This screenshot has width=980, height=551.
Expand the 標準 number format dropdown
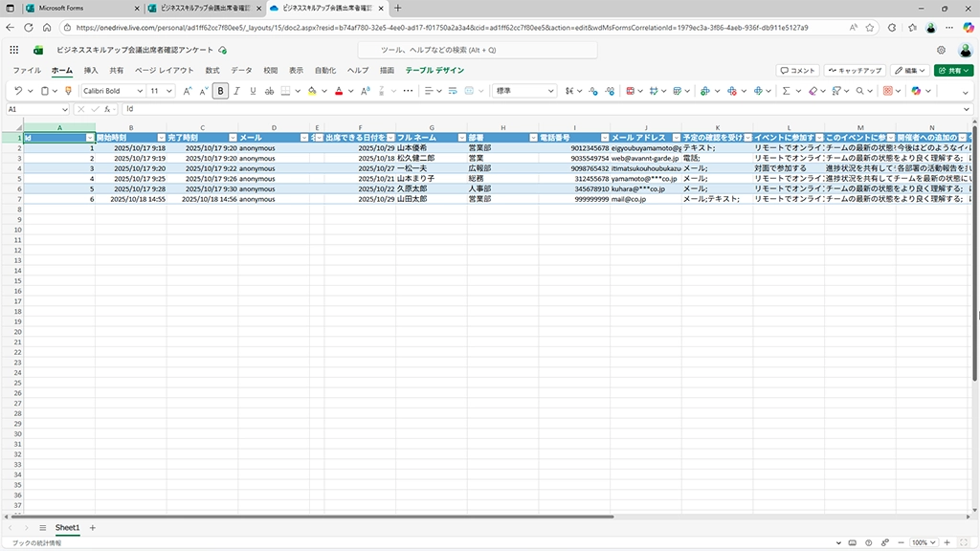pos(523,91)
